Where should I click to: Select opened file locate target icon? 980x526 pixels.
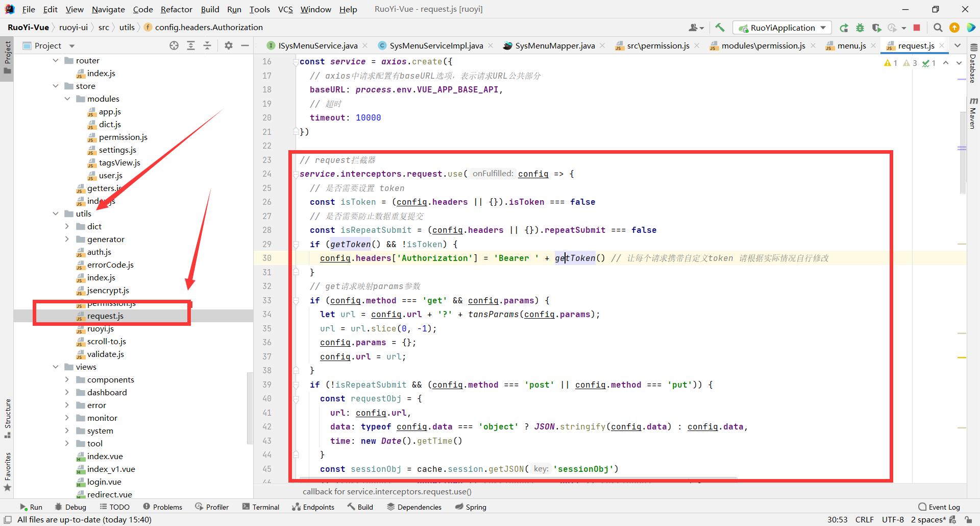(x=174, y=45)
